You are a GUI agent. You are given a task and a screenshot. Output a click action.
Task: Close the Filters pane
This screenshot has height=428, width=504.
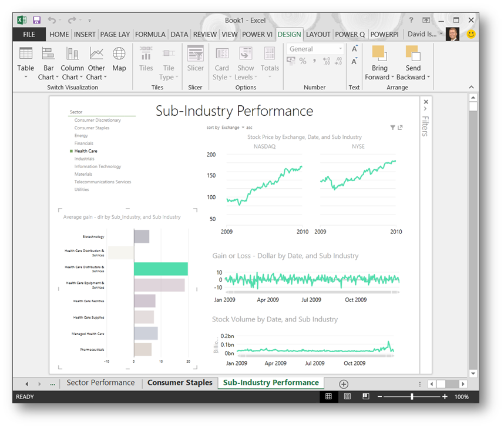[x=426, y=102]
